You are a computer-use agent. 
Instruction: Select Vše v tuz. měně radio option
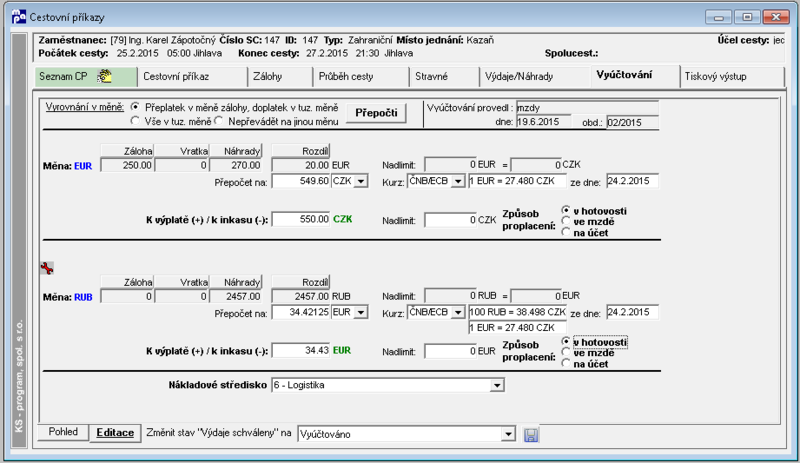[x=135, y=121]
